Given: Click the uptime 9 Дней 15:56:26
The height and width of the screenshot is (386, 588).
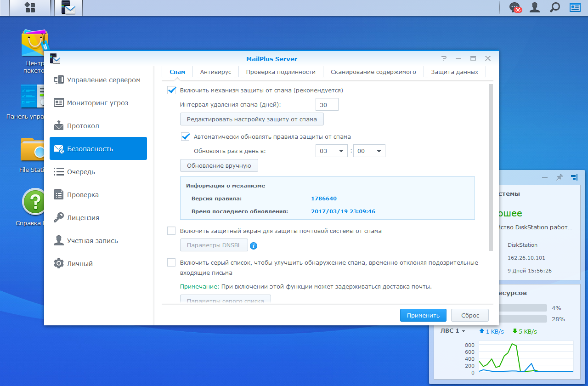Looking at the screenshot, I should 530,271.
